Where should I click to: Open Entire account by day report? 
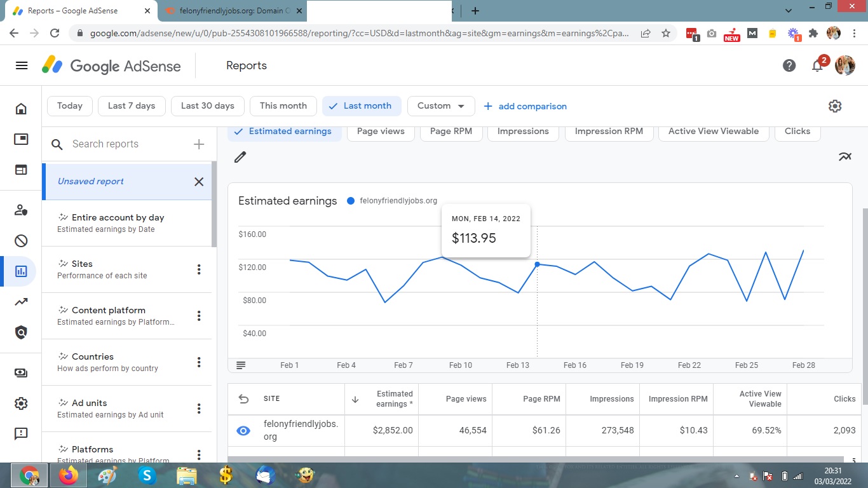tap(126, 223)
